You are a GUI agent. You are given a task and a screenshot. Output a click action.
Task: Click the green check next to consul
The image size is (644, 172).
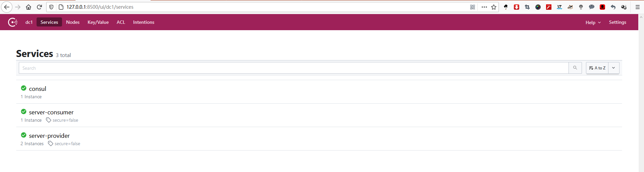(23, 88)
